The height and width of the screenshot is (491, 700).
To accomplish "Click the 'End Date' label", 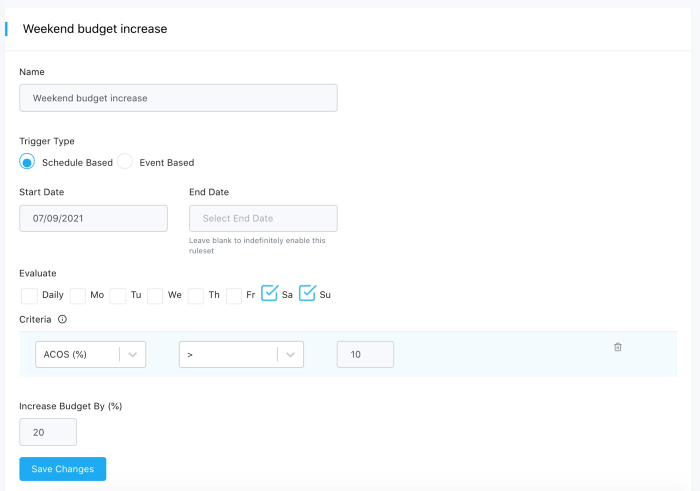I will [209, 192].
